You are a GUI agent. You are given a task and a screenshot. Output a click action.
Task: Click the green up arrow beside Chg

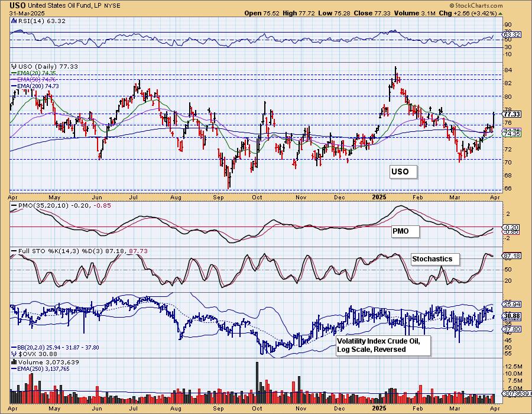coord(500,14)
